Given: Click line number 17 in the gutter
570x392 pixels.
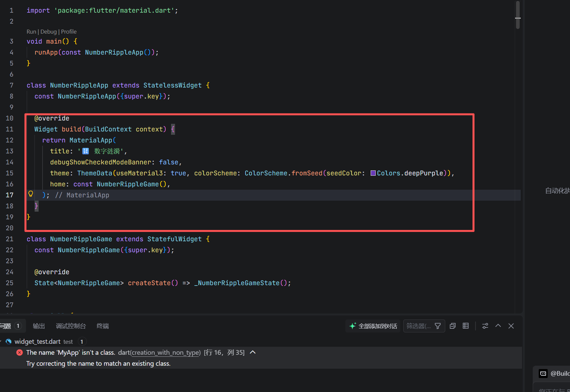Looking at the screenshot, I should (10, 195).
